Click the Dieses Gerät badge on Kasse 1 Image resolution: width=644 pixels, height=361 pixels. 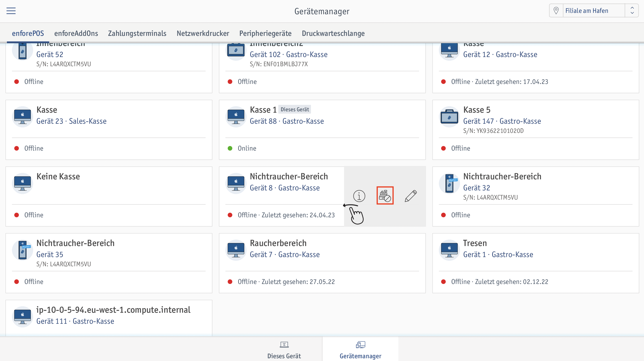(294, 109)
